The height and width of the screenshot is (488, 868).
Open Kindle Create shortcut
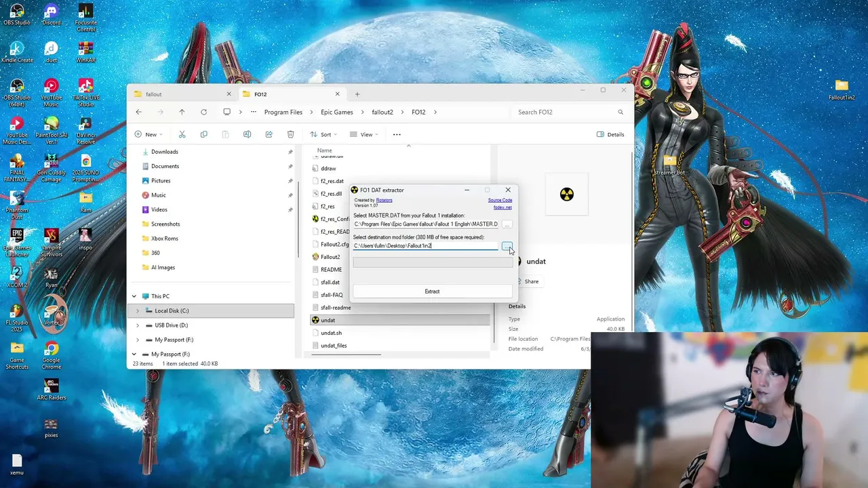point(17,52)
